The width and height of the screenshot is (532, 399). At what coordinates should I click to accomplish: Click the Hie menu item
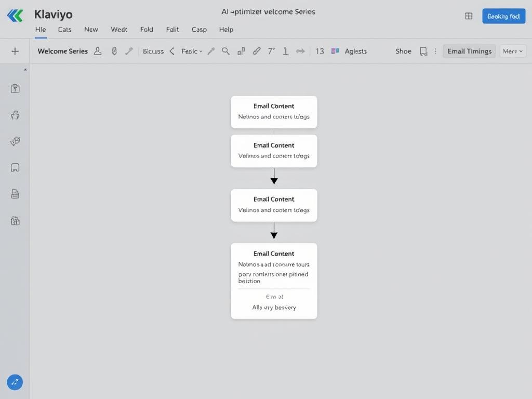tap(40, 30)
